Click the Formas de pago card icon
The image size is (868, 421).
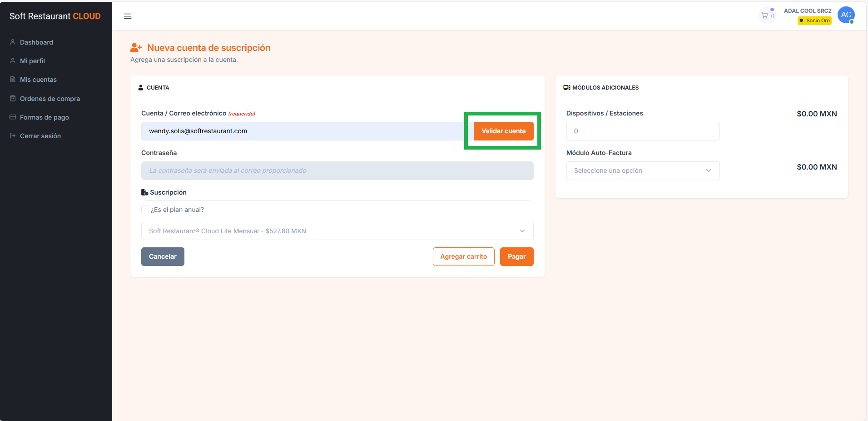click(x=13, y=117)
